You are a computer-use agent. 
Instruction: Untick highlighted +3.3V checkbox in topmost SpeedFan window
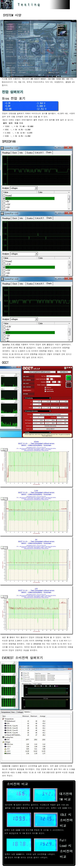coord(4,198)
